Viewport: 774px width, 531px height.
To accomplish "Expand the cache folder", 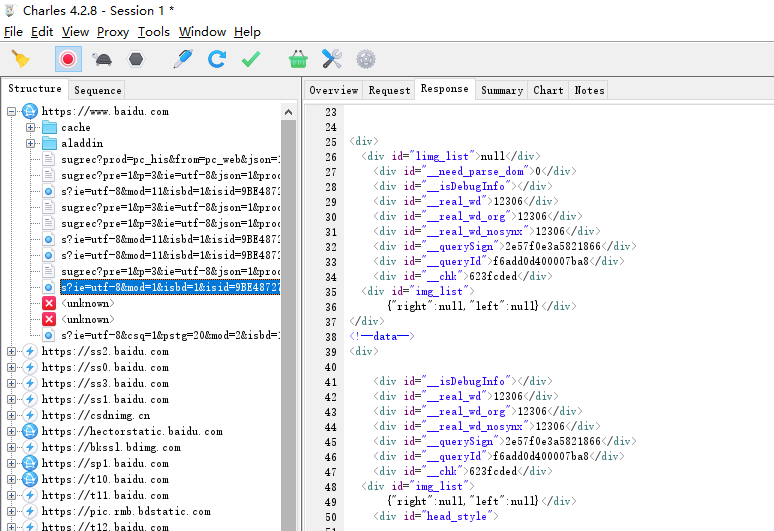I will tap(31, 128).
